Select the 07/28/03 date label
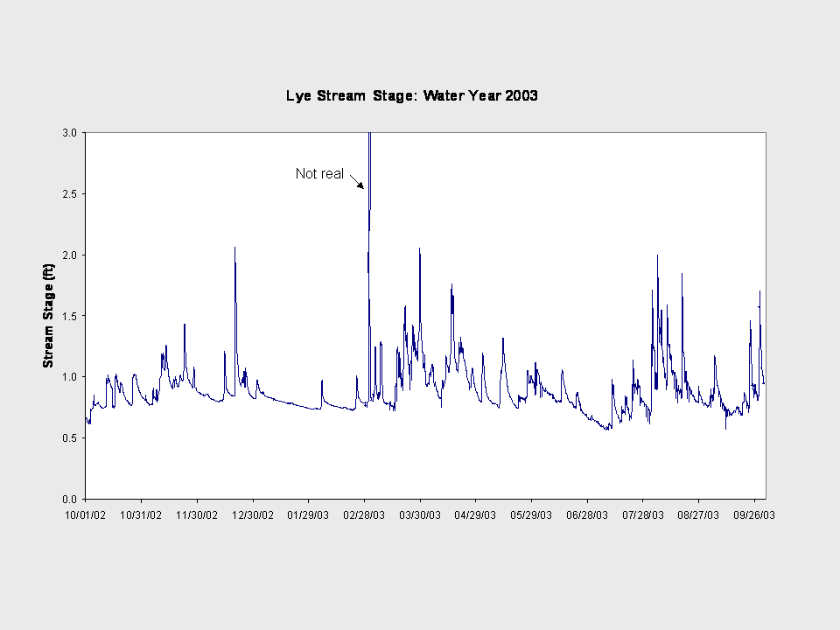840x630 pixels. [x=642, y=514]
